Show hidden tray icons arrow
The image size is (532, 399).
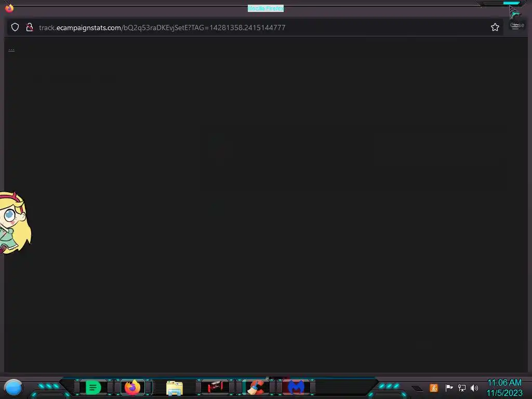tap(418, 388)
